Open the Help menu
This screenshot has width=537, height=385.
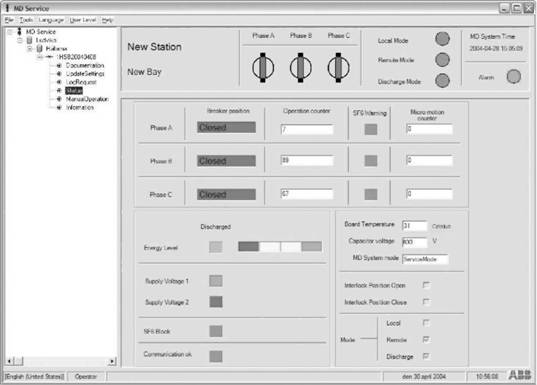(x=107, y=20)
